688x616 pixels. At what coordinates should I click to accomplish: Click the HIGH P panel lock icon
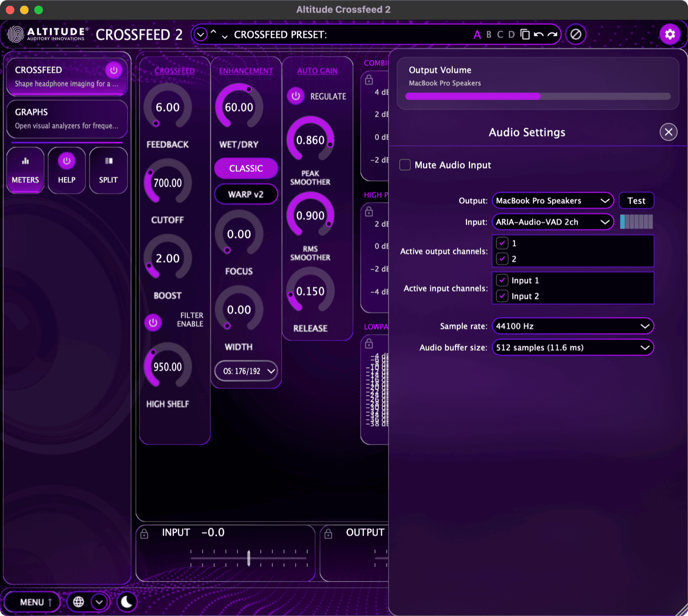[369, 212]
